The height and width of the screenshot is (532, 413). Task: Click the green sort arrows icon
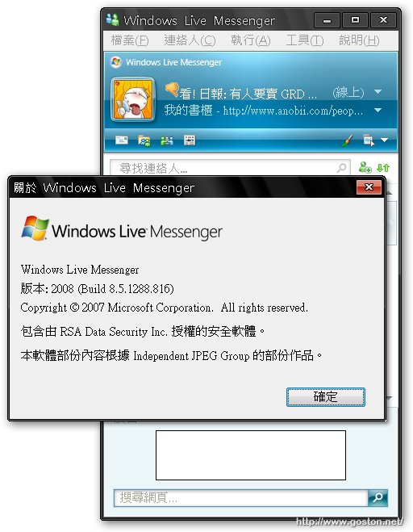[383, 167]
